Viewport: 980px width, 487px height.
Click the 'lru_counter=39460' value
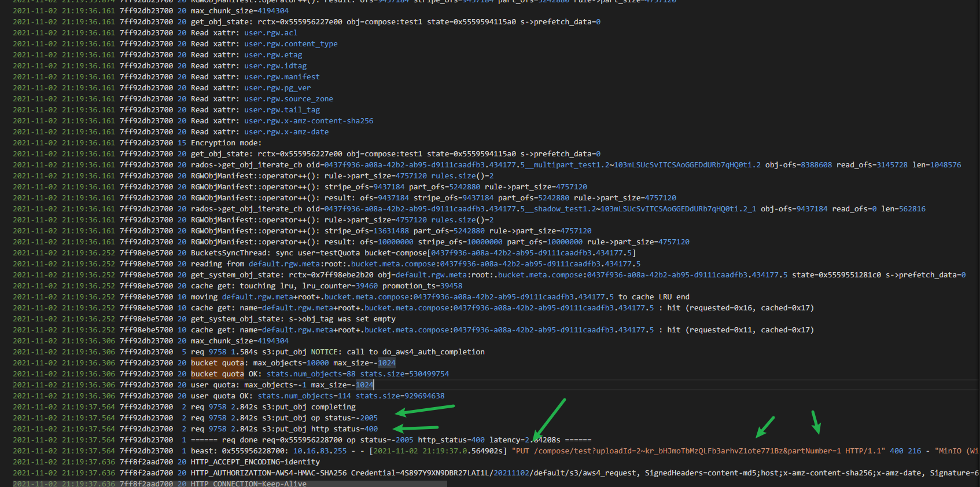340,286
